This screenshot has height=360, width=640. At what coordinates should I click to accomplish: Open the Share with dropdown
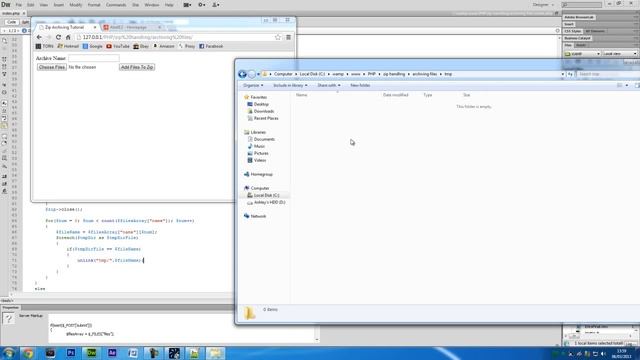329,86
